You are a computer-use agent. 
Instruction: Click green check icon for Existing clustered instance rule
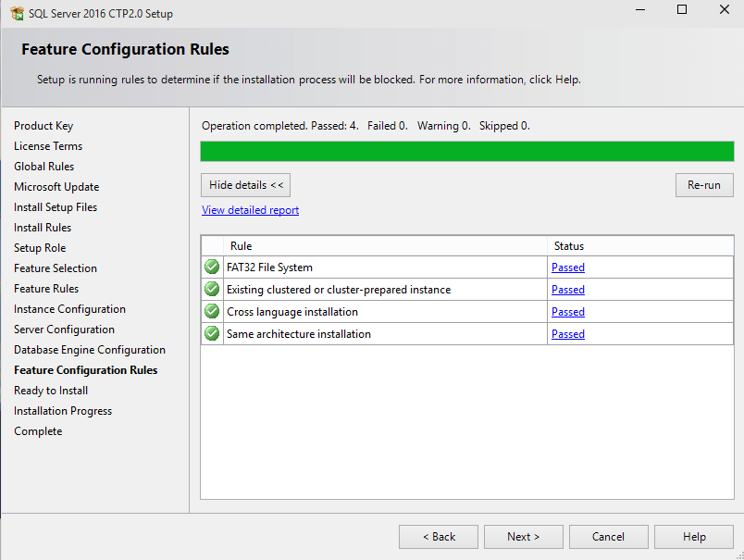pyautogui.click(x=212, y=289)
